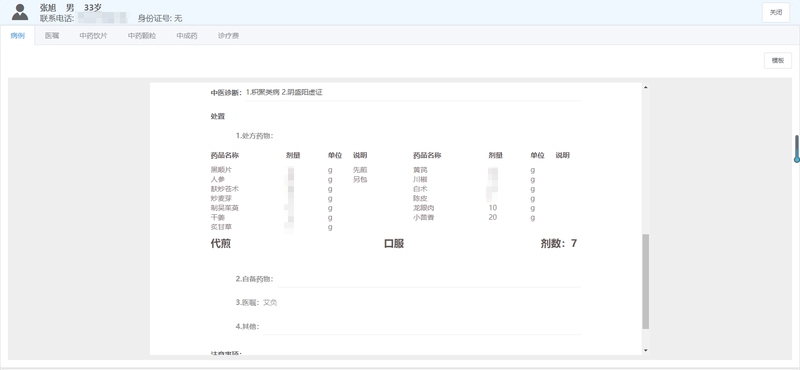Click the dose value 10 for 龙眼肉
This screenshot has height=370, width=800.
pos(492,208)
